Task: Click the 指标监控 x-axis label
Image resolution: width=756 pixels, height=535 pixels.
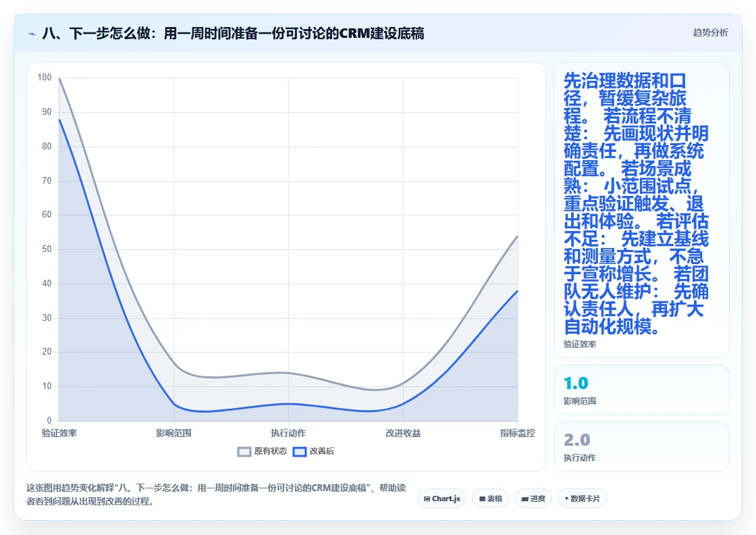Action: (x=517, y=433)
